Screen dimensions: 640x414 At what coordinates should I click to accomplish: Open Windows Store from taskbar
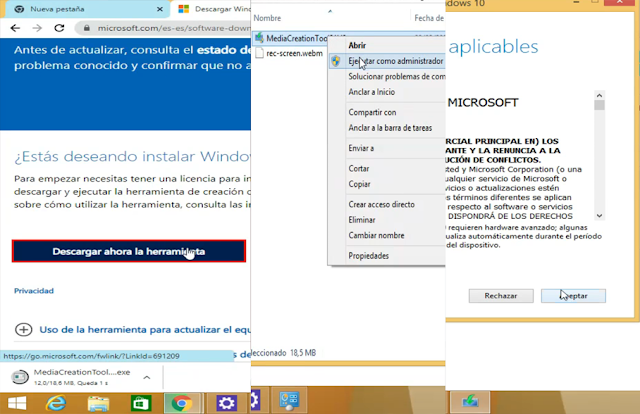(x=141, y=403)
